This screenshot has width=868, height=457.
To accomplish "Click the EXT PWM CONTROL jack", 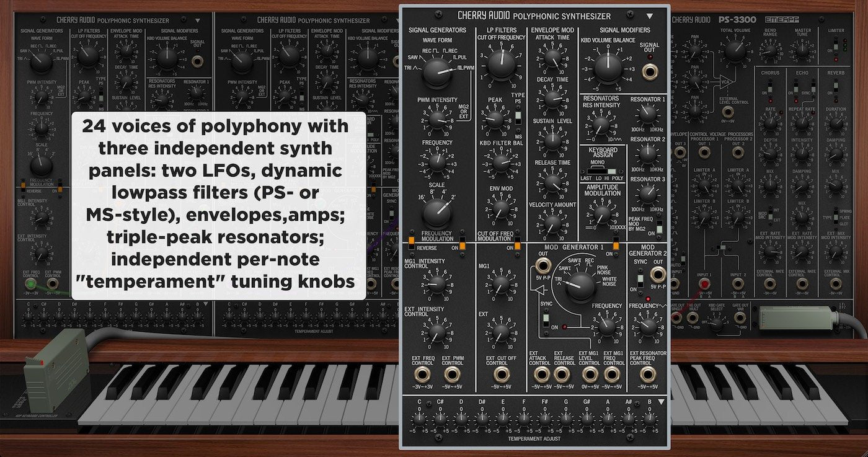I will [x=453, y=374].
